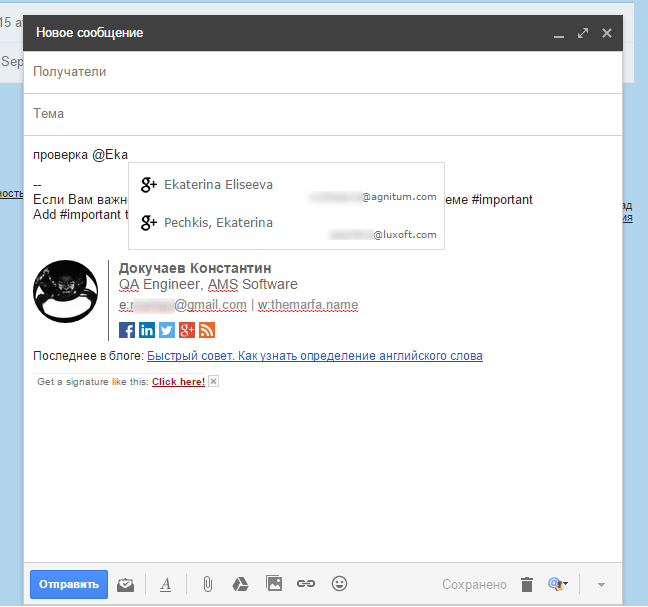Open the RSS feed icon in signature

coord(207,330)
